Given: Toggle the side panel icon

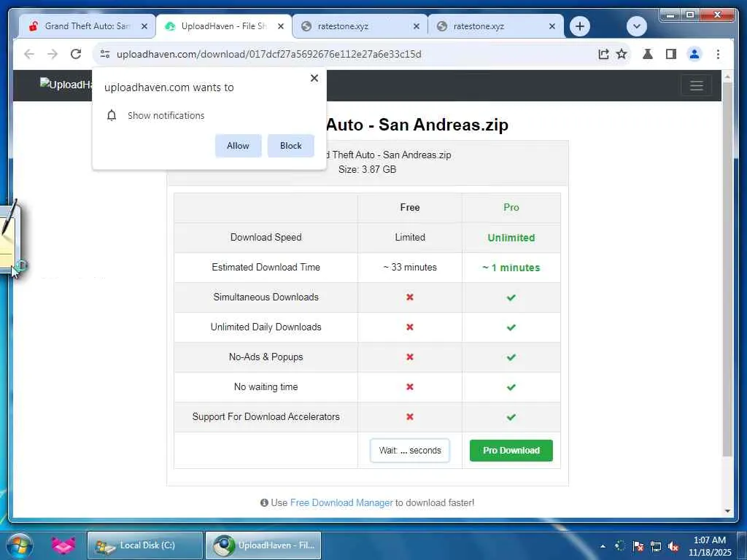Looking at the screenshot, I should [671, 54].
